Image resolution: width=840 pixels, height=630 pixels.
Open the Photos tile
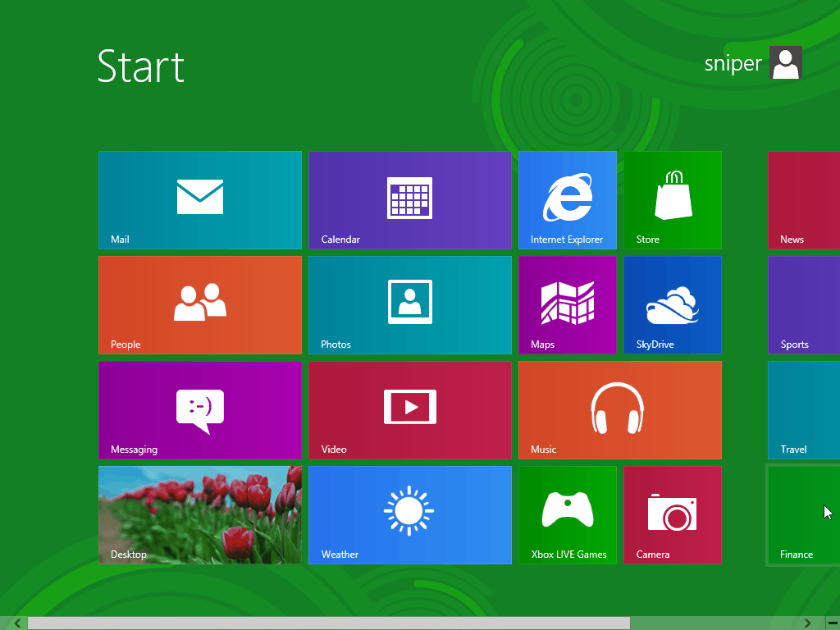click(x=410, y=305)
